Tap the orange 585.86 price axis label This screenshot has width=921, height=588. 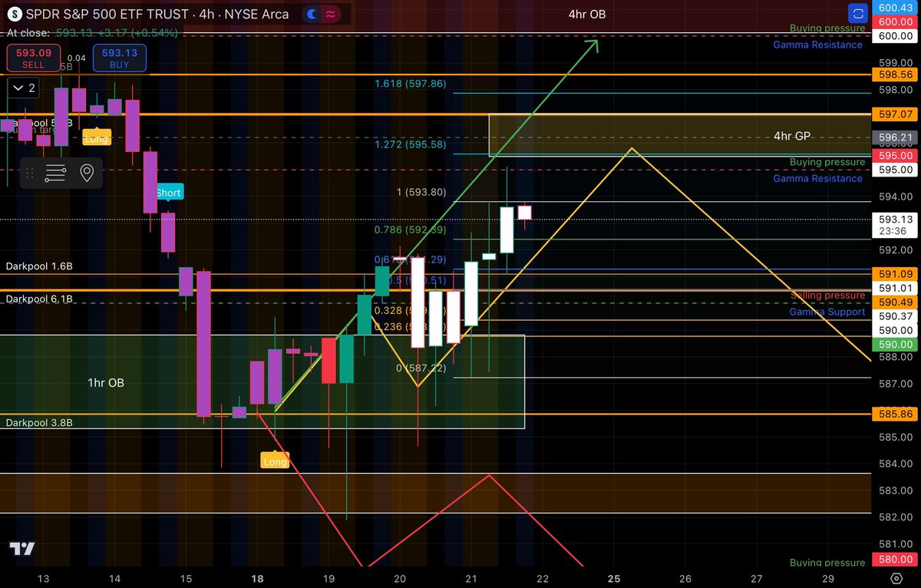pos(895,413)
